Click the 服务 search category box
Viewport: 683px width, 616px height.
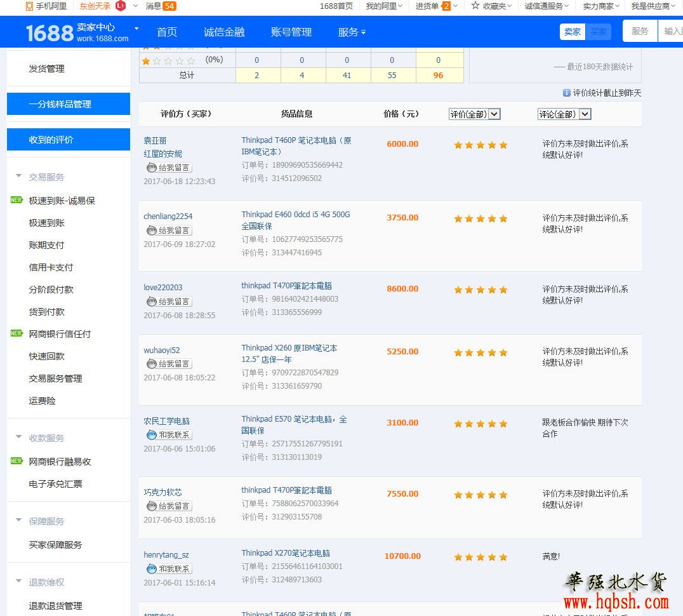coord(640,31)
